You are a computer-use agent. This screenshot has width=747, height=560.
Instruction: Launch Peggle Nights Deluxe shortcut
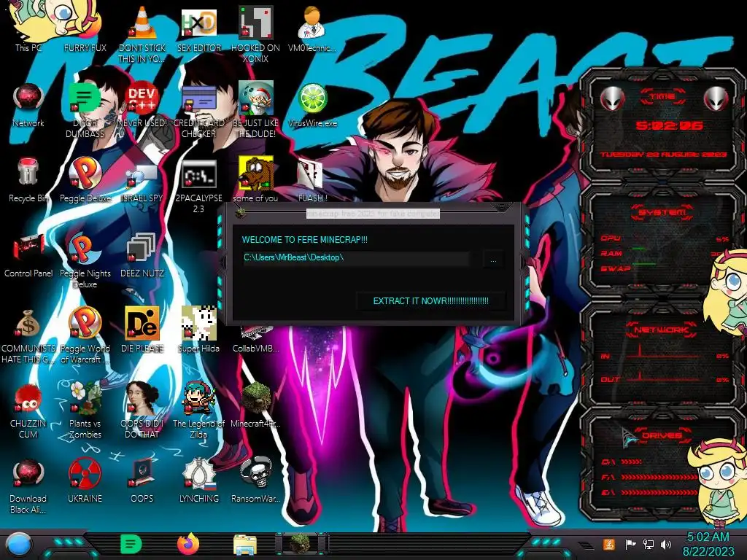[85, 261]
